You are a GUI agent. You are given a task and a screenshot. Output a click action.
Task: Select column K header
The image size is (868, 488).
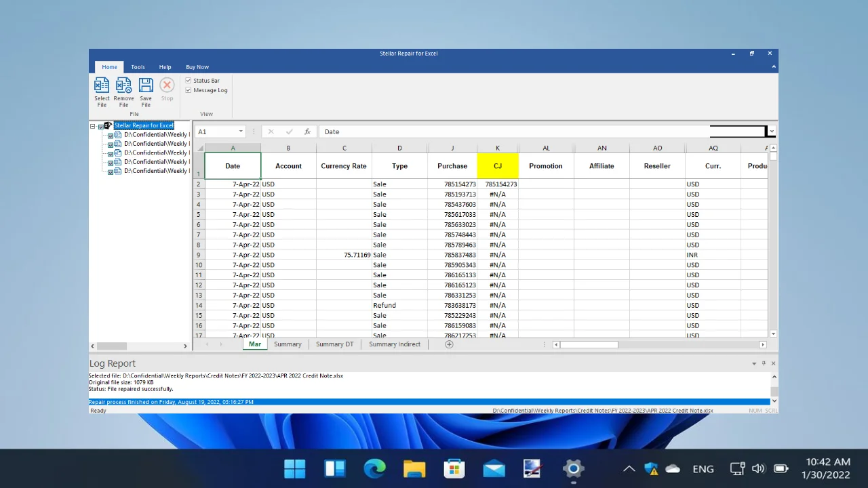coord(498,148)
